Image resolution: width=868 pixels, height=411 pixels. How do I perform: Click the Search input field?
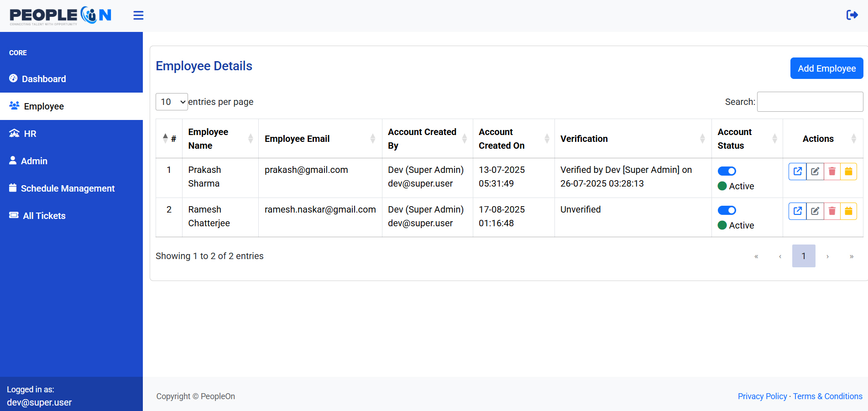[810, 102]
